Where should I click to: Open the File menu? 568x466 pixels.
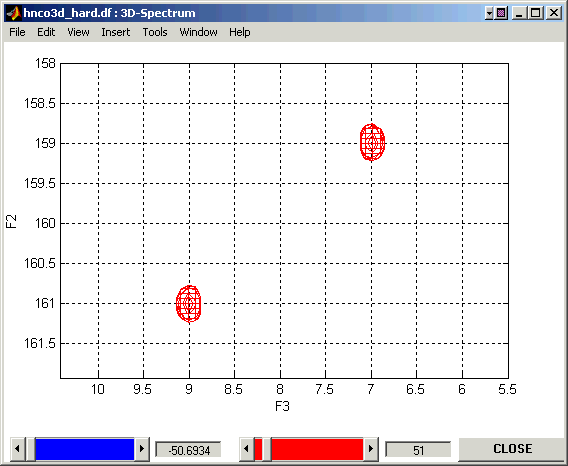[x=17, y=32]
